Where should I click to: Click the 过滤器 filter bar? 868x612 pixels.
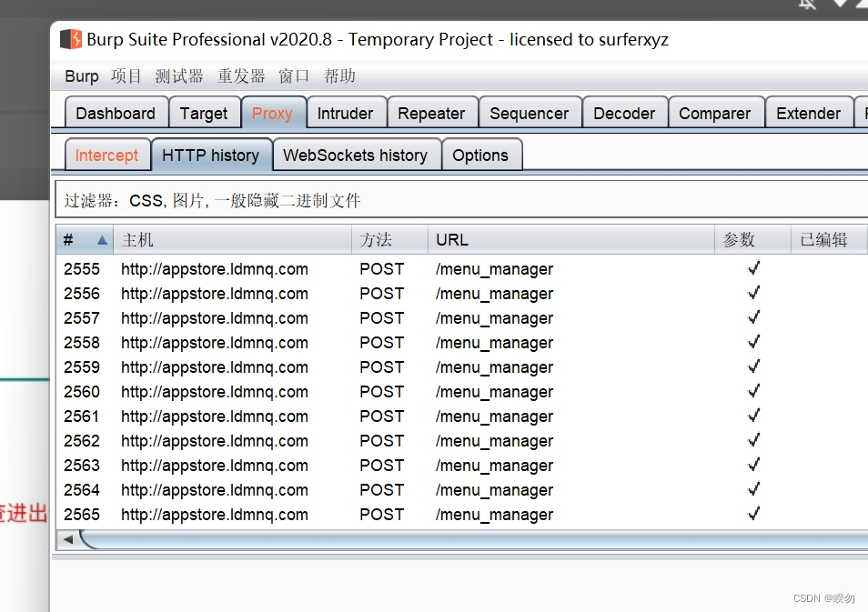pyautogui.click(x=461, y=200)
